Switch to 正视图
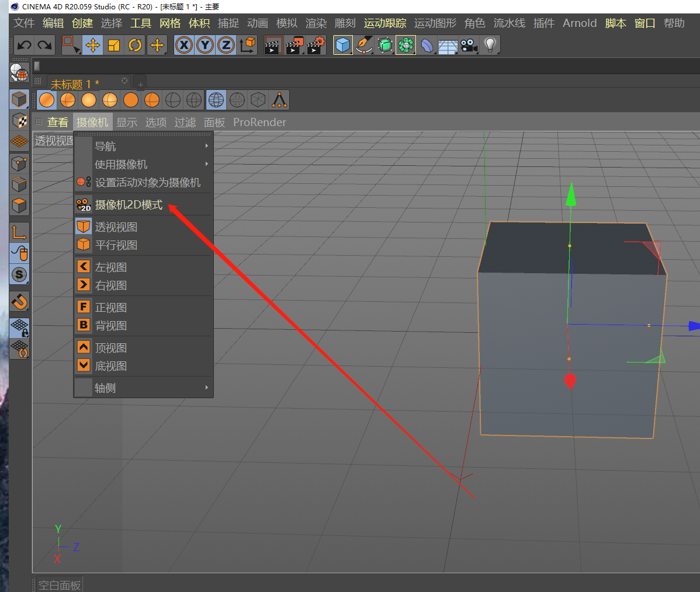 pos(143,307)
